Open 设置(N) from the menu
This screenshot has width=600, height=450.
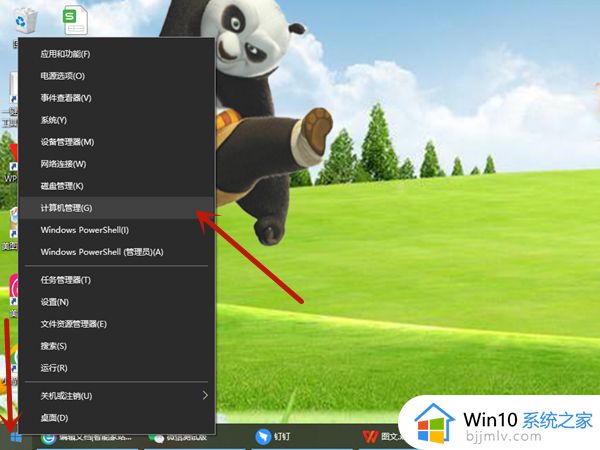click(117, 302)
